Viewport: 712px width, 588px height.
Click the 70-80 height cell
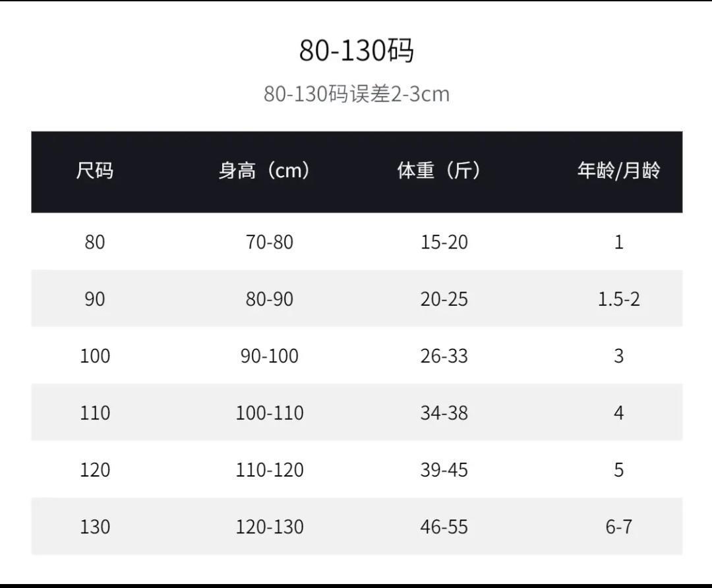(x=269, y=242)
